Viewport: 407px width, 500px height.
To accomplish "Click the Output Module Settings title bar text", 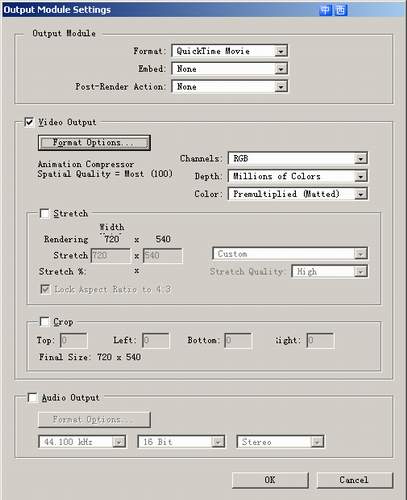I will tap(57, 10).
